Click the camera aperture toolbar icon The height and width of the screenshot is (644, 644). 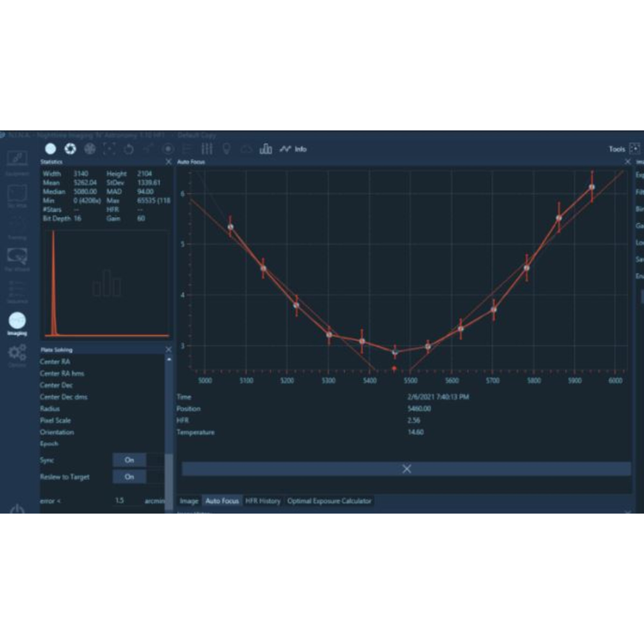[70, 149]
